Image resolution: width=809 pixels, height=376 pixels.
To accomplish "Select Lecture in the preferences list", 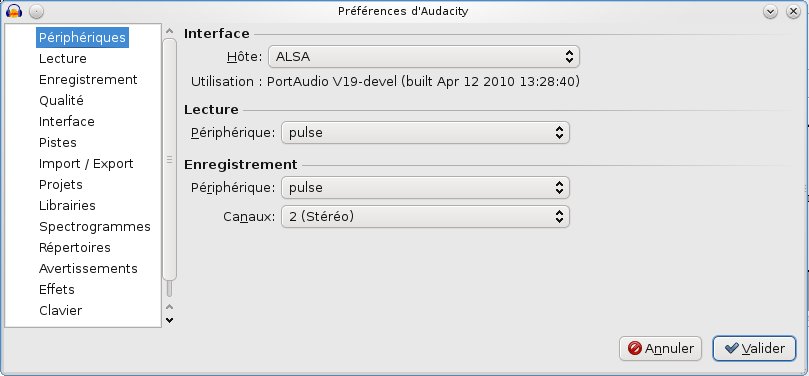I will (63, 59).
